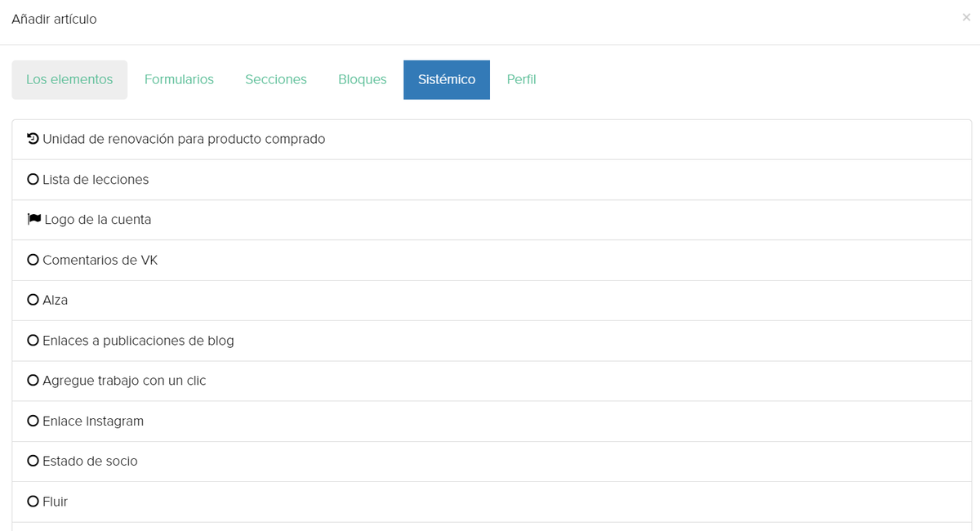Close the Añadir artículo dialog
Viewport: 980px width, 531px height.
(x=966, y=17)
